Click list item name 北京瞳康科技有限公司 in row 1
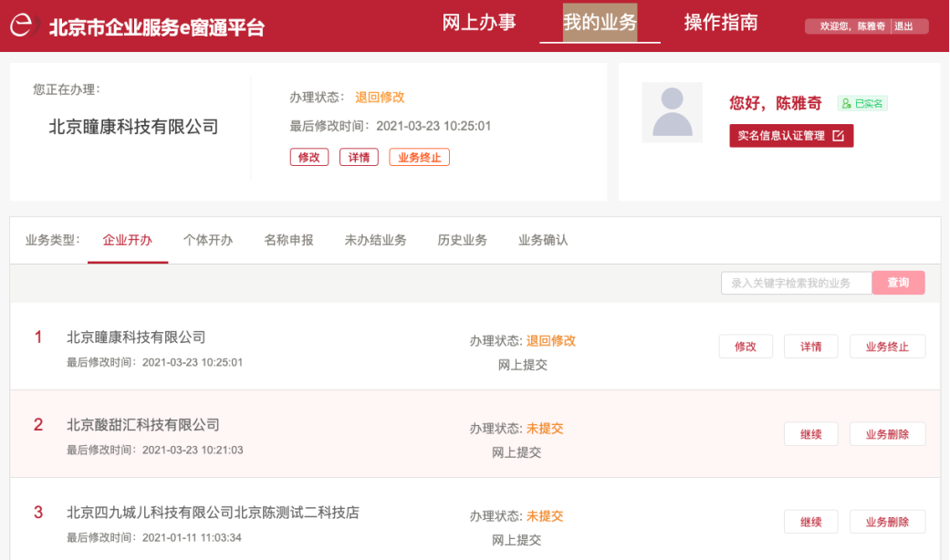Image resolution: width=950 pixels, height=560 pixels. (136, 337)
